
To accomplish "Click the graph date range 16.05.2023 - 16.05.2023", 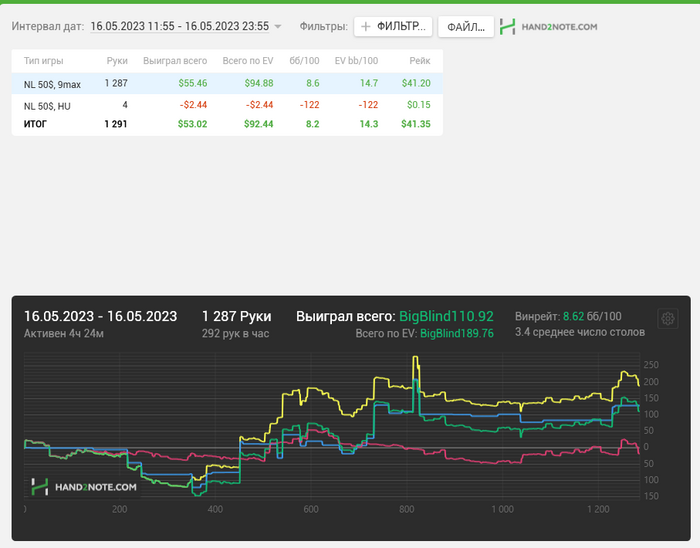I will (100, 316).
